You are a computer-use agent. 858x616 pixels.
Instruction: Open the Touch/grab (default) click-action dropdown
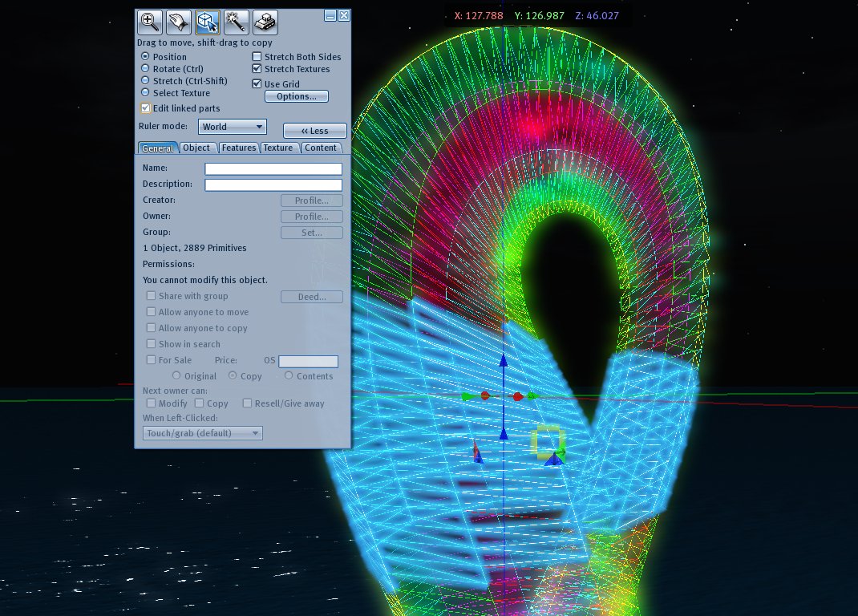203,433
